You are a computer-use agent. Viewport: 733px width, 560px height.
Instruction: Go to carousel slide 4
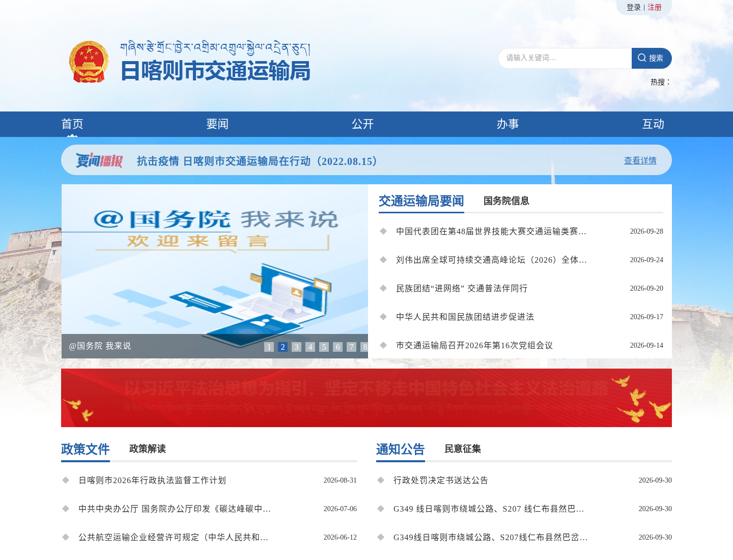click(311, 347)
